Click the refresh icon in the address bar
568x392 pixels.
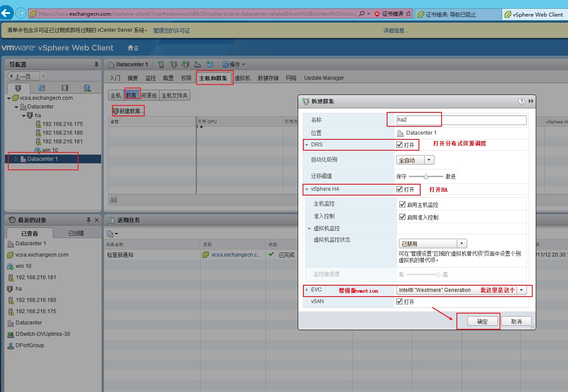click(x=408, y=14)
